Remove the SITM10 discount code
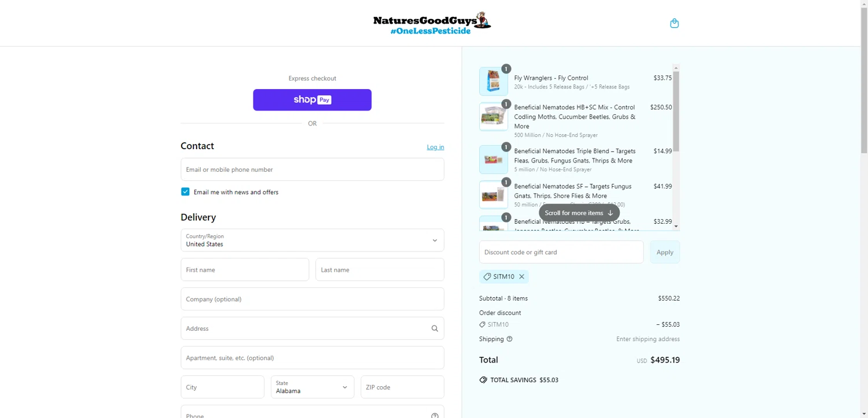Image resolution: width=868 pixels, height=418 pixels. (521, 277)
